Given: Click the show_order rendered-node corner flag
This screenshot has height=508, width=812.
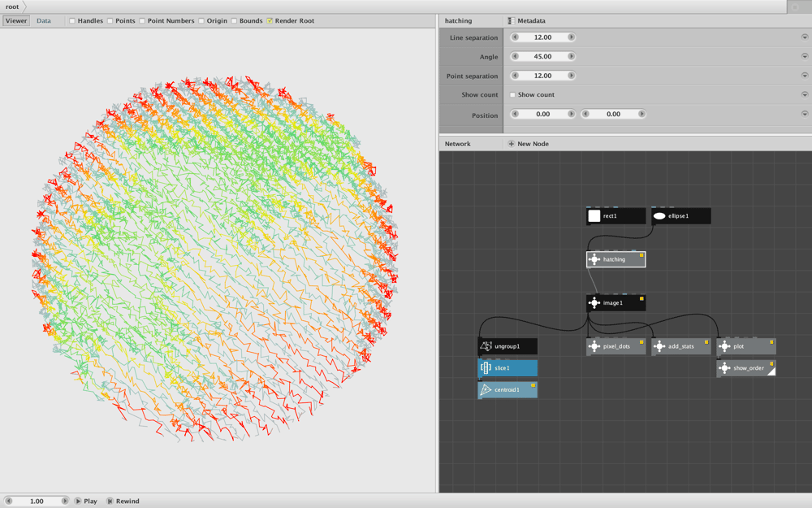Looking at the screenshot, I should click(x=771, y=371).
